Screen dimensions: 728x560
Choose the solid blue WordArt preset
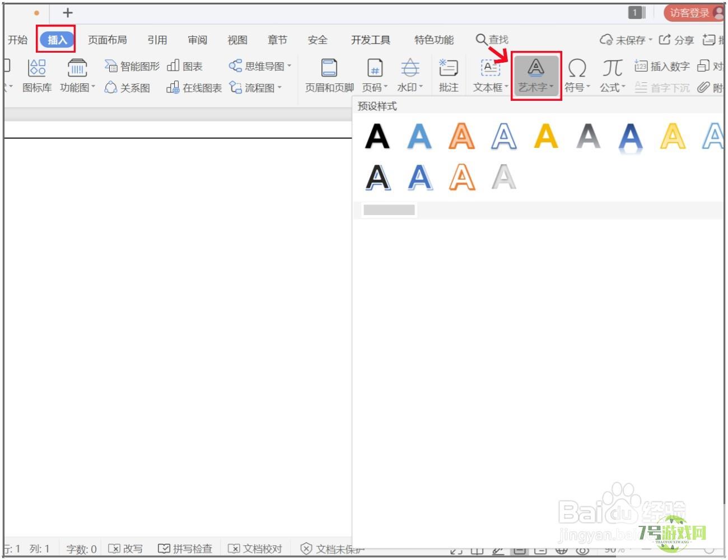tap(419, 136)
